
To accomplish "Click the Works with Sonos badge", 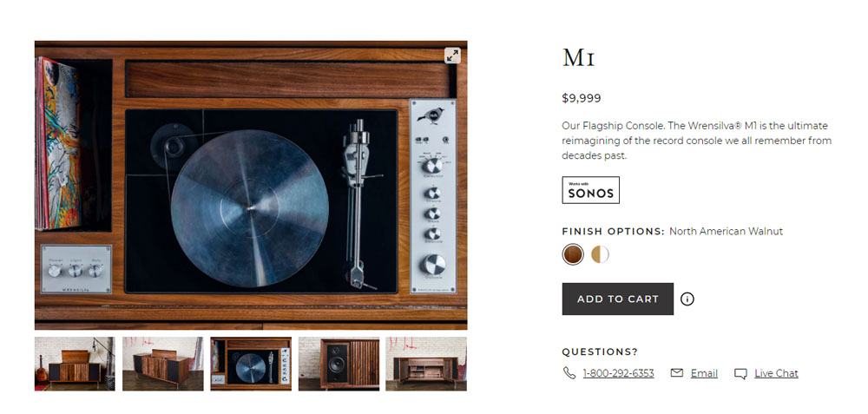I will (590, 190).
